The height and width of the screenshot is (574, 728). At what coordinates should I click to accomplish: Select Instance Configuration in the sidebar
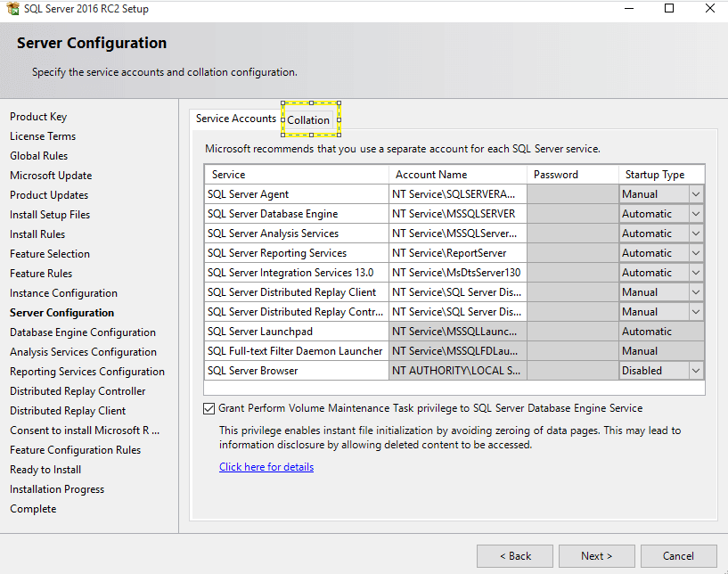(62, 292)
